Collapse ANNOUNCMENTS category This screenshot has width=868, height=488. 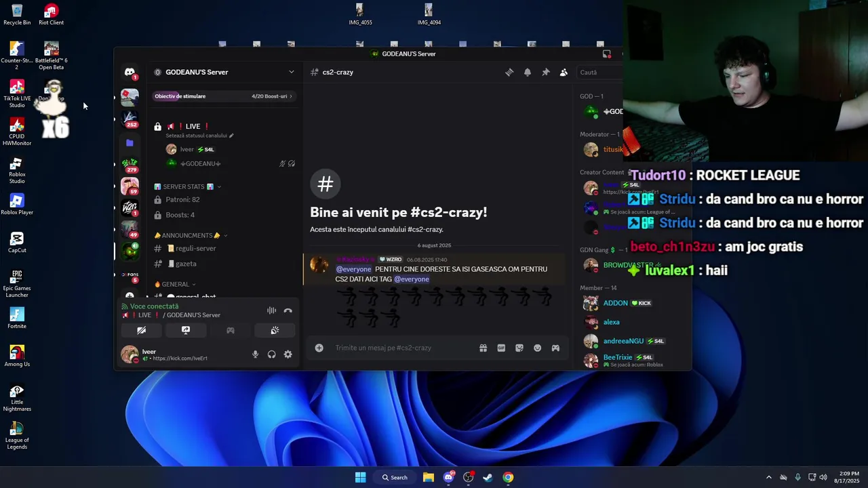tap(191, 235)
